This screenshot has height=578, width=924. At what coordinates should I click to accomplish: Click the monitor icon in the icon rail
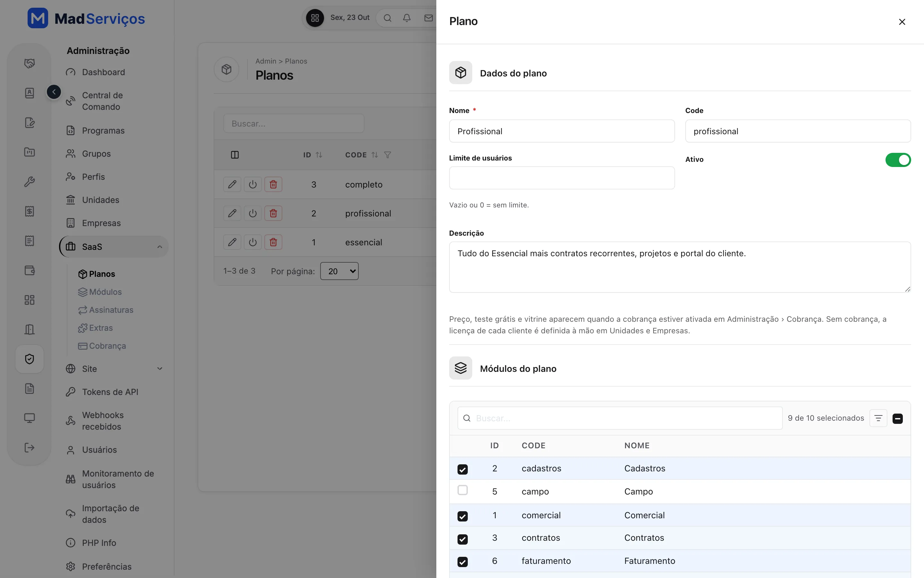(30, 418)
